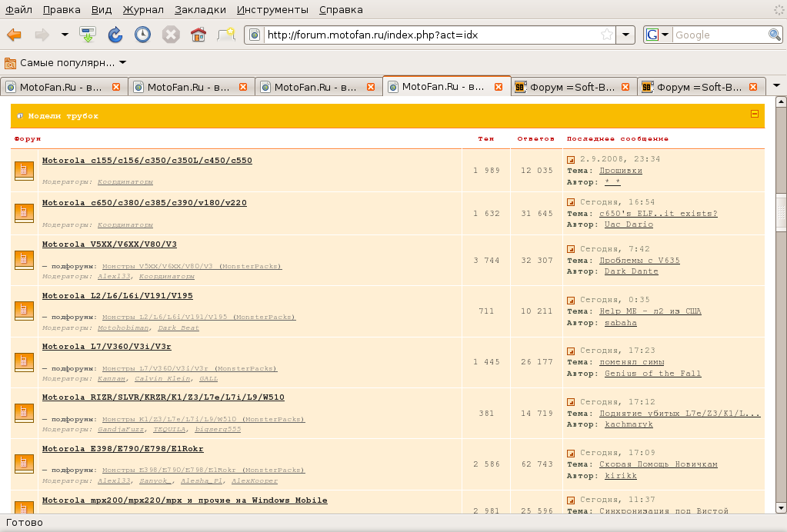This screenshot has width=787, height=532.
Task: Open the Вид menu
Action: (x=102, y=9)
